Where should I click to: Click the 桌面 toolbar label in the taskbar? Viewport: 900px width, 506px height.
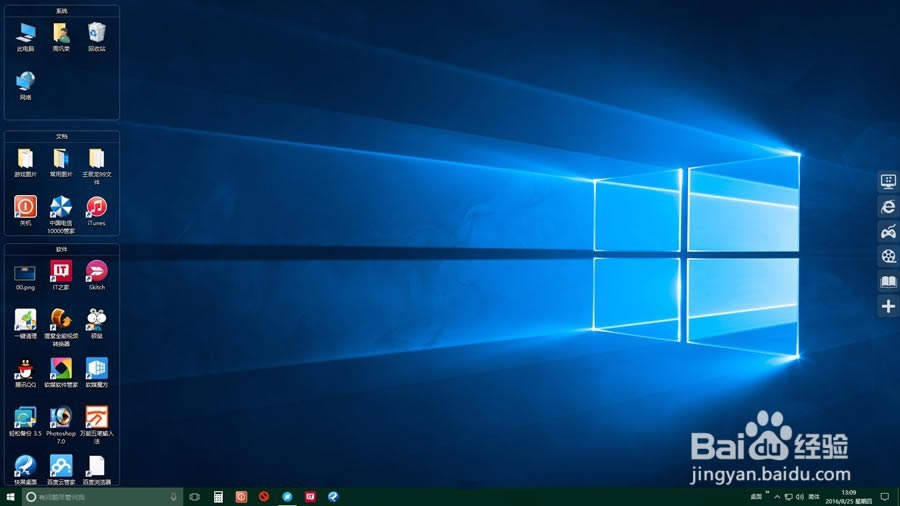[x=756, y=497]
